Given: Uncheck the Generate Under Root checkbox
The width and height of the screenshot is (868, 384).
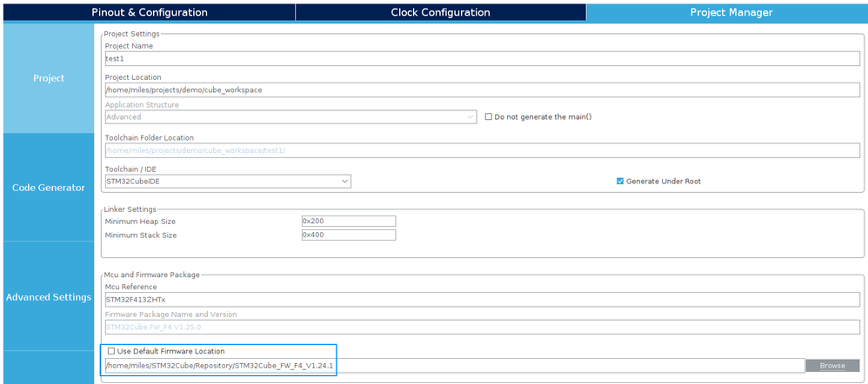Looking at the screenshot, I should (x=620, y=181).
